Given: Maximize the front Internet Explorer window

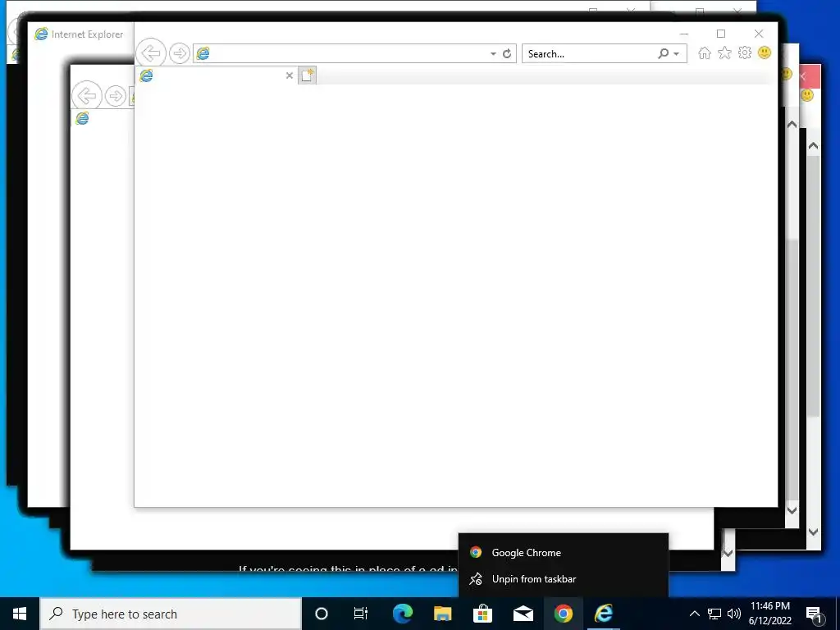Looking at the screenshot, I should pos(721,34).
